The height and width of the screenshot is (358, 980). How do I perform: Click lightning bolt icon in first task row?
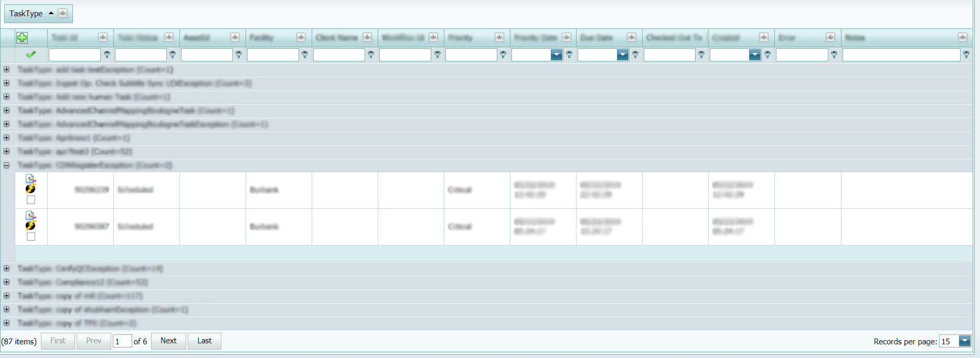[30, 189]
